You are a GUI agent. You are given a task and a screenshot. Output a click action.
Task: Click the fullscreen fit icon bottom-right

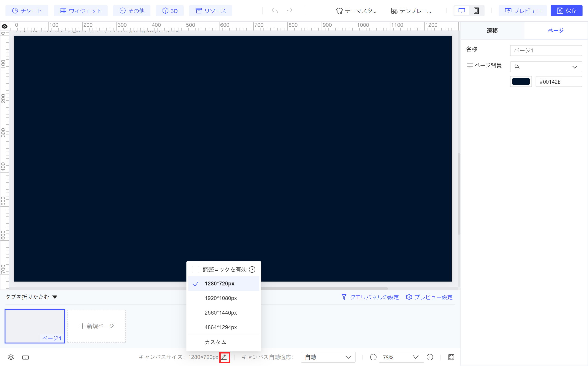click(451, 357)
